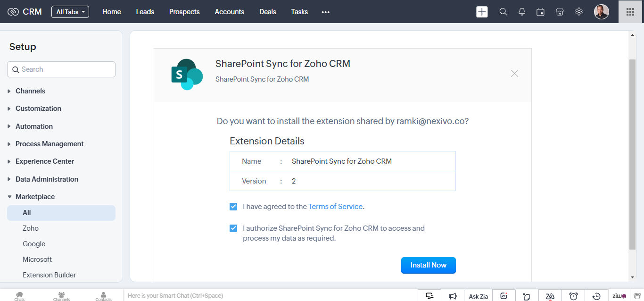Open the chart insights icon in bottom bar
Screen dimensions: 644x301
[x=504, y=296]
